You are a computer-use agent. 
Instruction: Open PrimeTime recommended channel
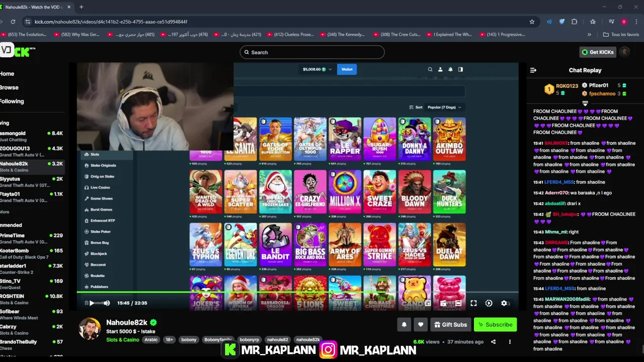[31, 238]
